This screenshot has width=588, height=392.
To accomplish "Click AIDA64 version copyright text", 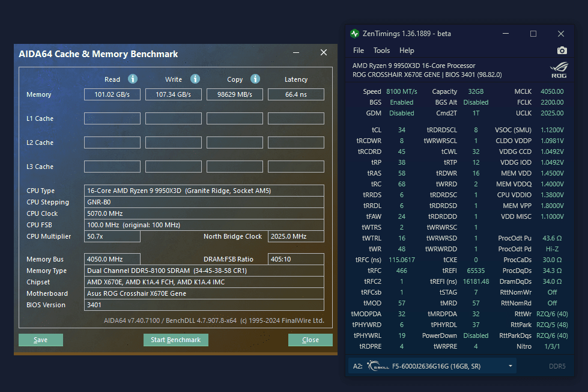I will pyautogui.click(x=214, y=320).
